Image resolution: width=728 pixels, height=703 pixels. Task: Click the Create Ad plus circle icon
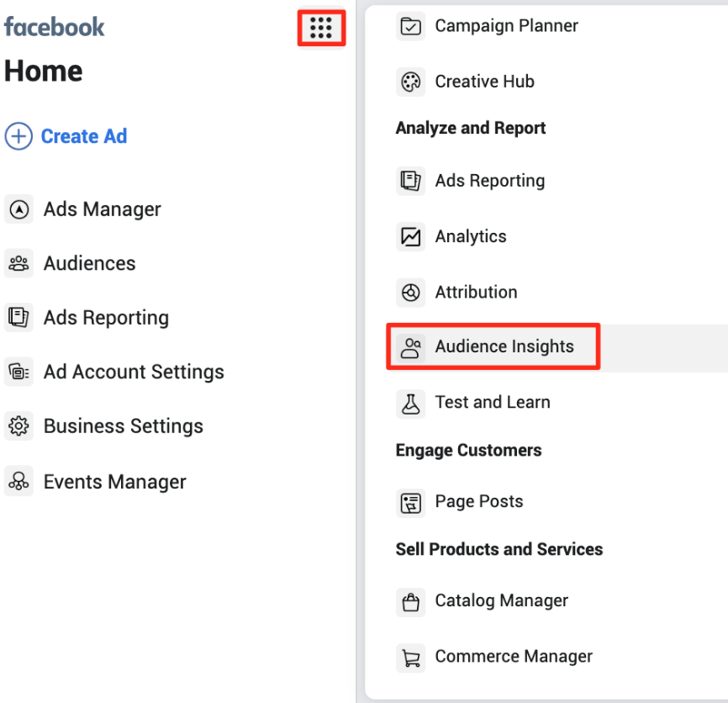pos(18,136)
